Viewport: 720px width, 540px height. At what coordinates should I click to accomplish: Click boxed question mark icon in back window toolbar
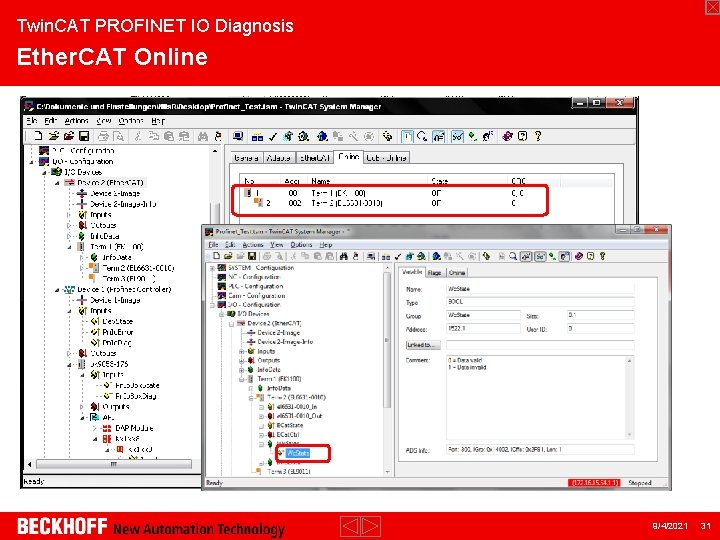point(523,136)
